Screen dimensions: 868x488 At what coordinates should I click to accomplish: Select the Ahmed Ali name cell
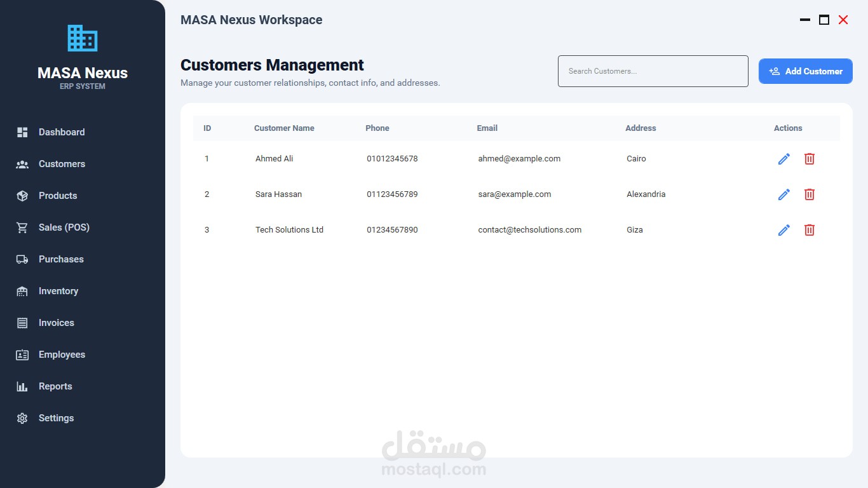click(x=275, y=159)
